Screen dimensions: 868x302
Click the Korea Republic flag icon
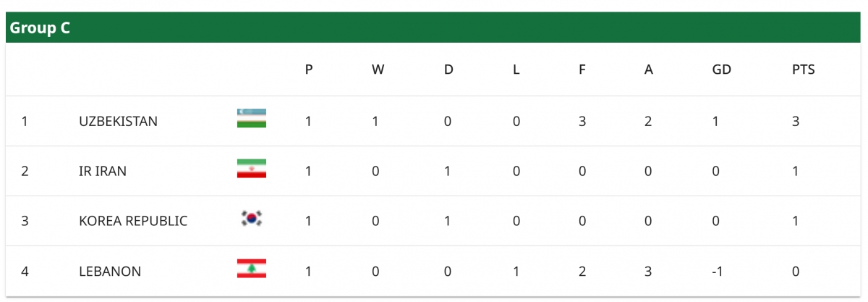point(251,218)
